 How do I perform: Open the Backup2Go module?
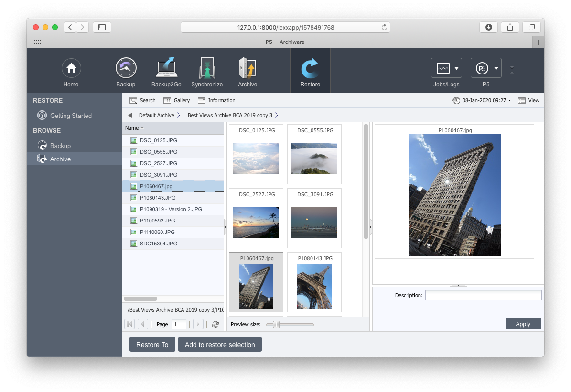tap(166, 68)
